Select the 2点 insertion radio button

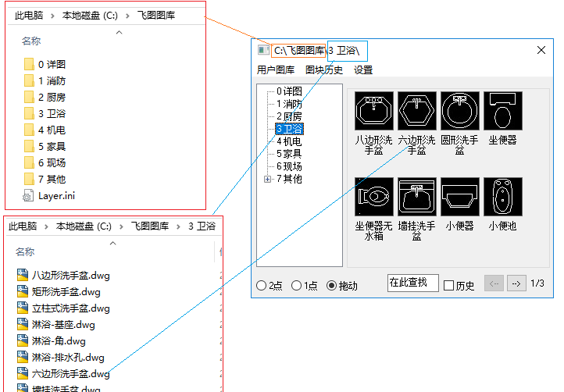[x=261, y=286]
